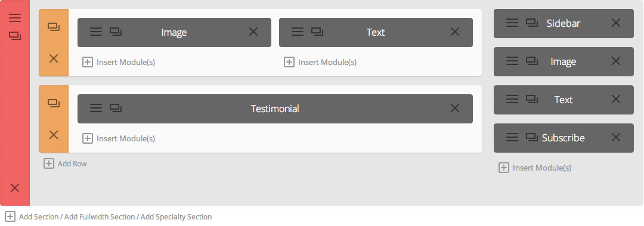
Task: Delete the Text module in first row
Action: click(454, 32)
